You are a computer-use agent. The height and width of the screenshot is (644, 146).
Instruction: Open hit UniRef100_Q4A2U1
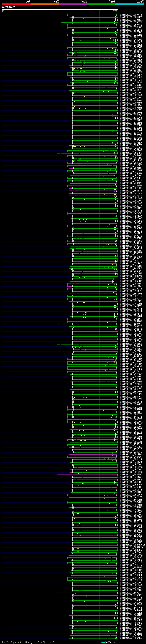point(131,40)
